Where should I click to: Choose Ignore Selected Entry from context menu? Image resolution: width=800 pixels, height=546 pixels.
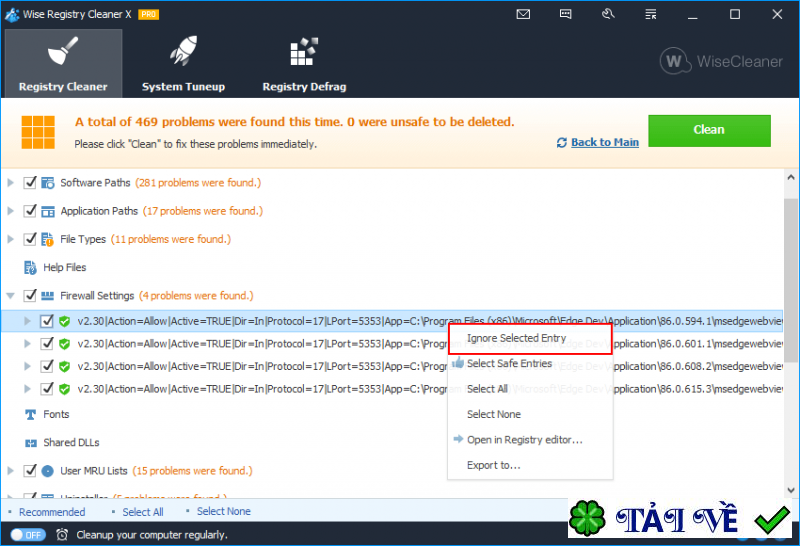[x=530, y=338]
